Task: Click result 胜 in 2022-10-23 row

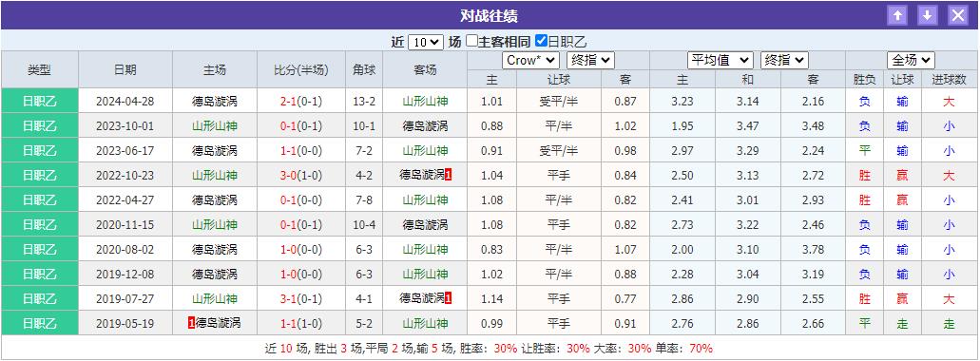Action: click(864, 176)
